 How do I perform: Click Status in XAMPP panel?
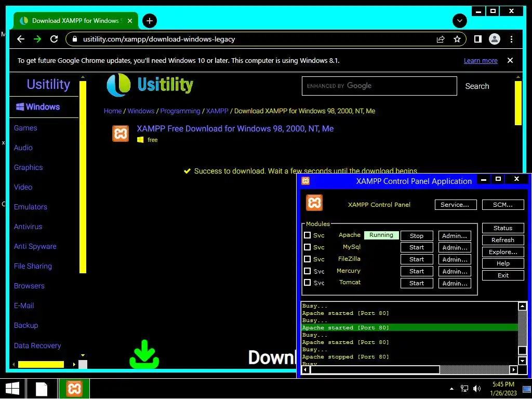(x=503, y=228)
